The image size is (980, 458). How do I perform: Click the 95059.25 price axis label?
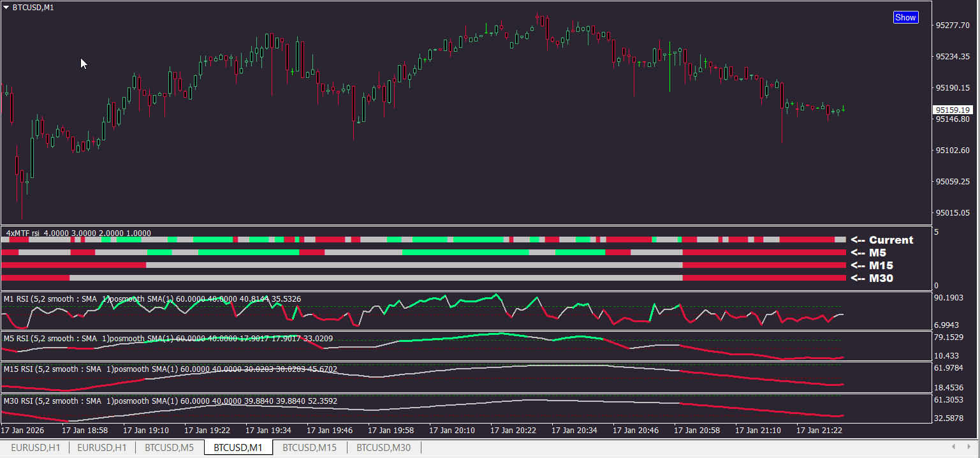(953, 182)
